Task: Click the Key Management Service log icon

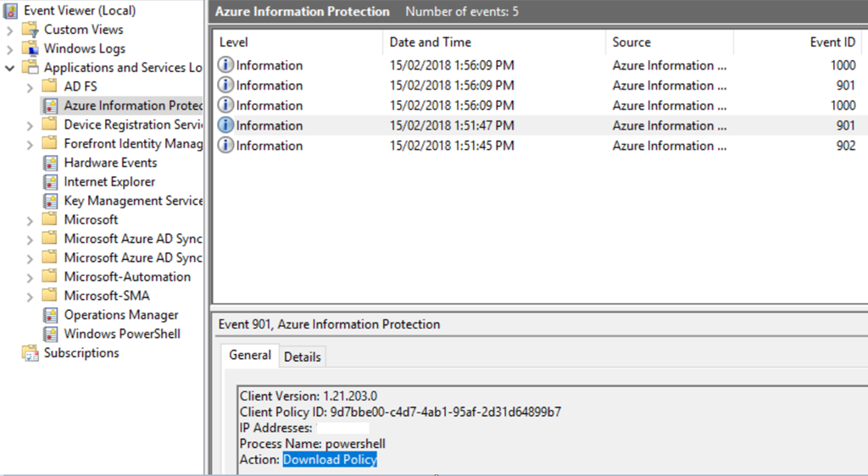Action: coord(50,201)
